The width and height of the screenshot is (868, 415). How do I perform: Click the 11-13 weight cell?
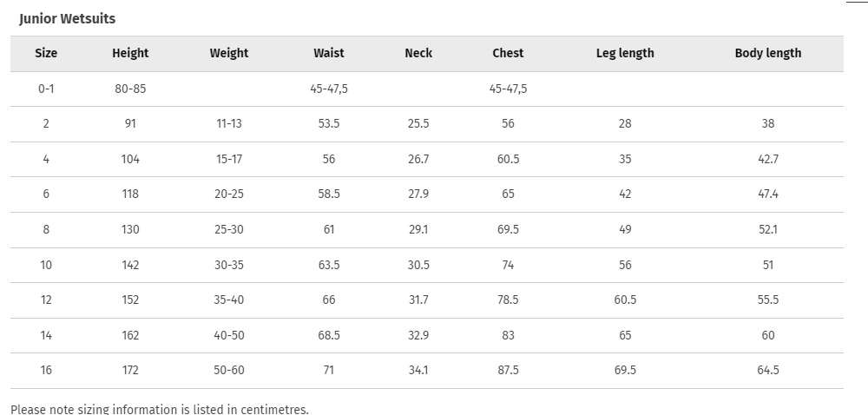coord(229,123)
